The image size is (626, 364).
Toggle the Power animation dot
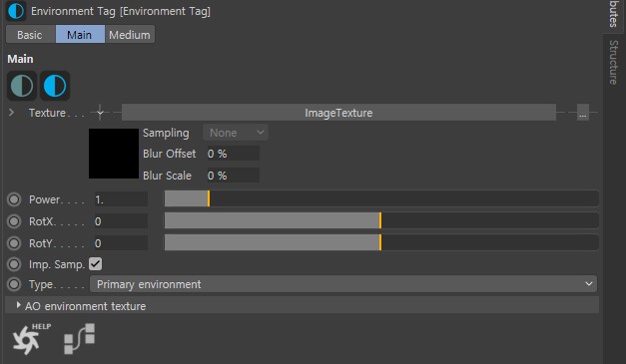click(x=14, y=199)
